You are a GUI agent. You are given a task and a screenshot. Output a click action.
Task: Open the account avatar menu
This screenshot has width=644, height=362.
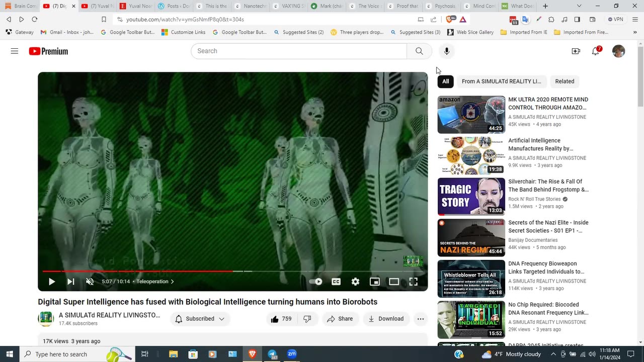(x=618, y=51)
